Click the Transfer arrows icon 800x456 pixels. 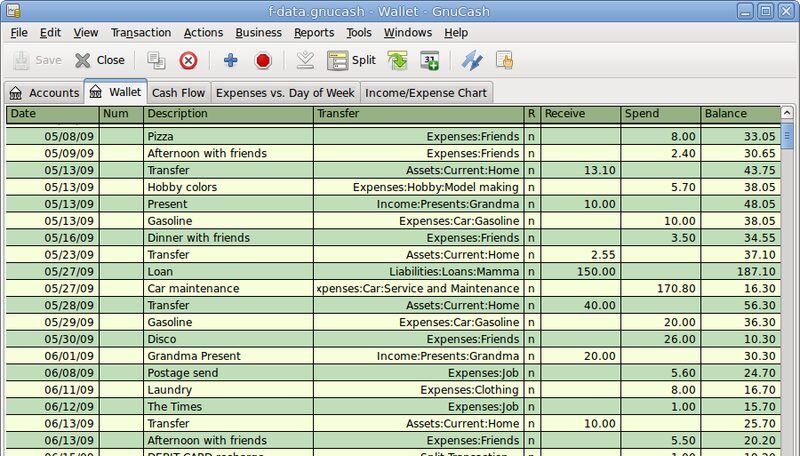[x=472, y=60]
